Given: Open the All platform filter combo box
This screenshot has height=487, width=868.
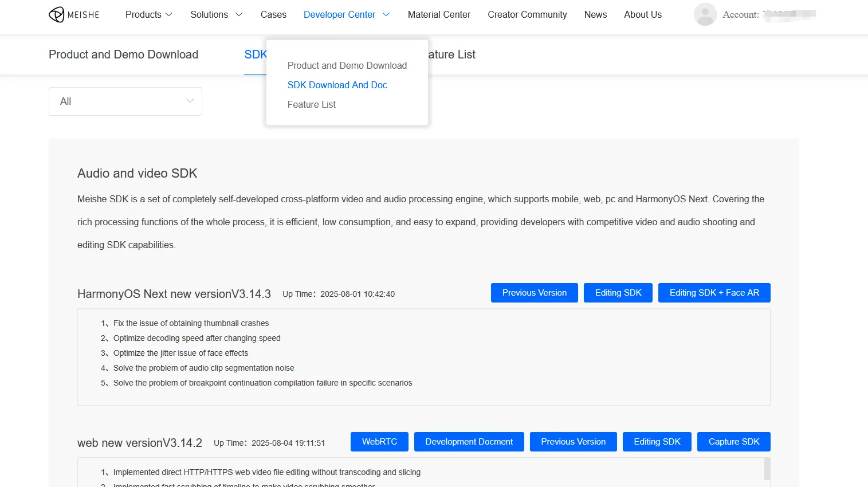Looking at the screenshot, I should tap(125, 101).
